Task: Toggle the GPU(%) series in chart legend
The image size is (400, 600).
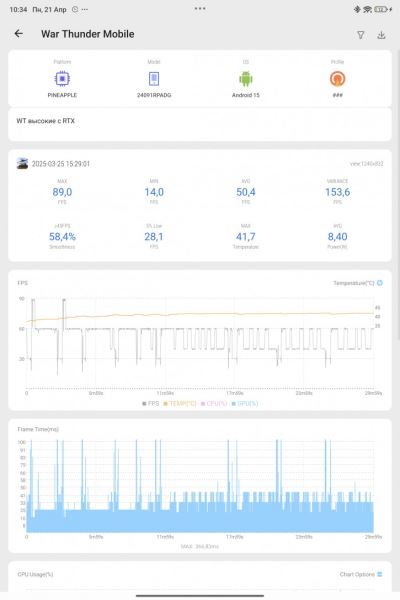Action: (245, 403)
